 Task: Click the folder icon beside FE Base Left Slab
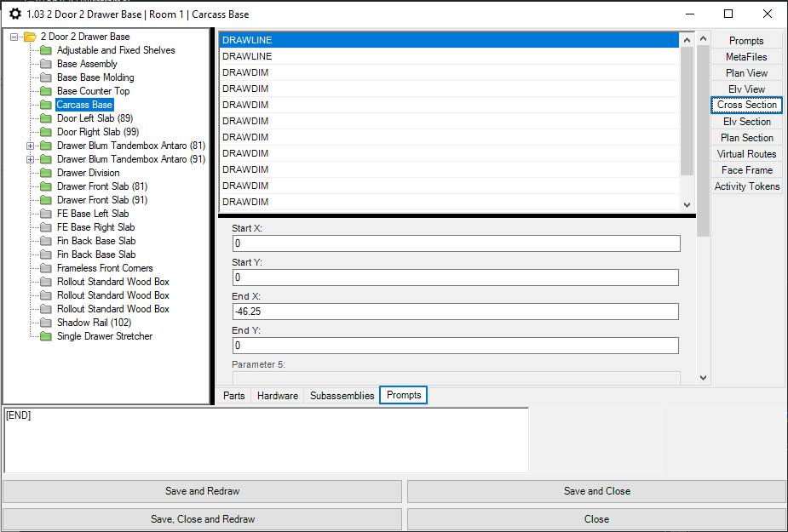click(46, 214)
